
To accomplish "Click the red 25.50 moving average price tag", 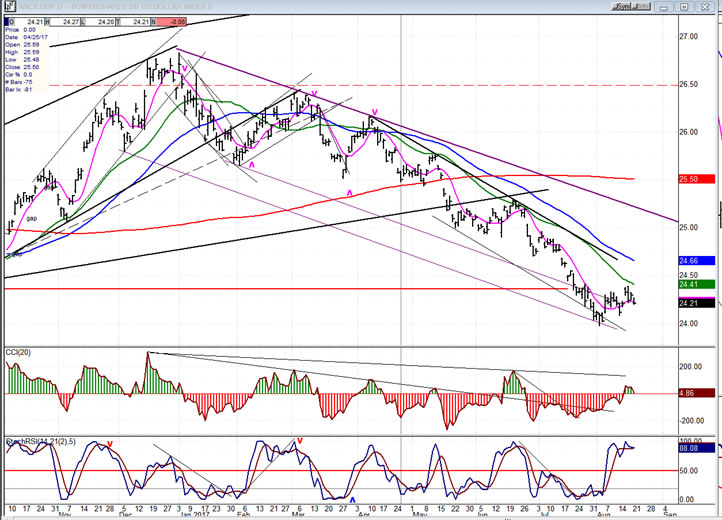I will tap(697, 179).
